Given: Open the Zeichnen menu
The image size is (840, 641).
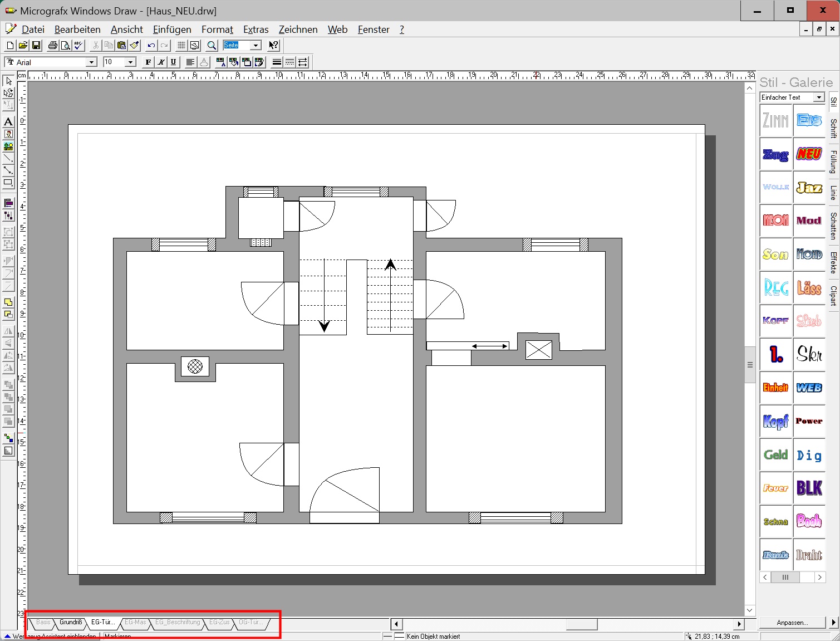Looking at the screenshot, I should click(x=298, y=30).
